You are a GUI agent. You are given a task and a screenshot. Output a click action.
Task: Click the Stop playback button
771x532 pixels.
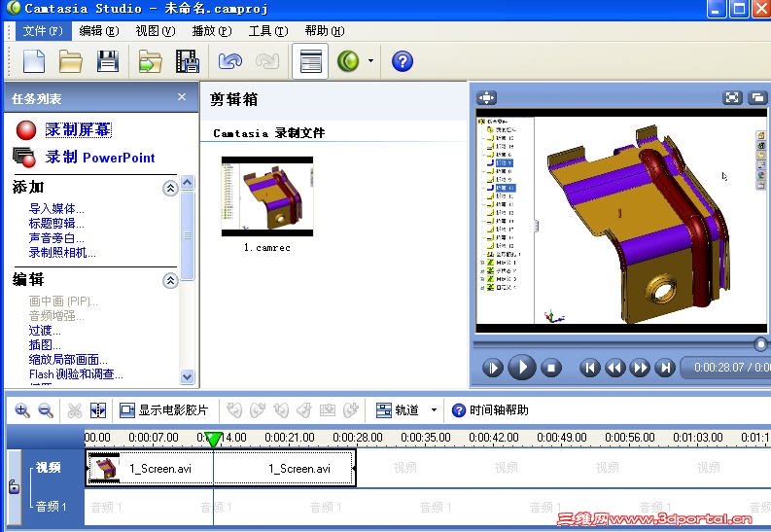[550, 368]
